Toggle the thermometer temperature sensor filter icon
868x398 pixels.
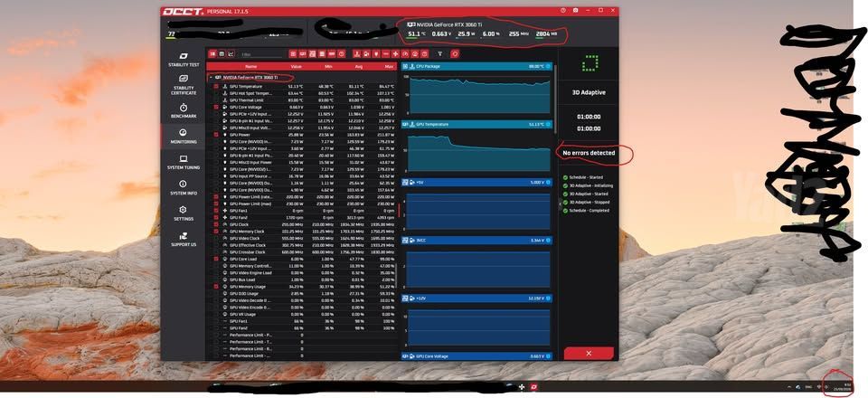[356, 53]
